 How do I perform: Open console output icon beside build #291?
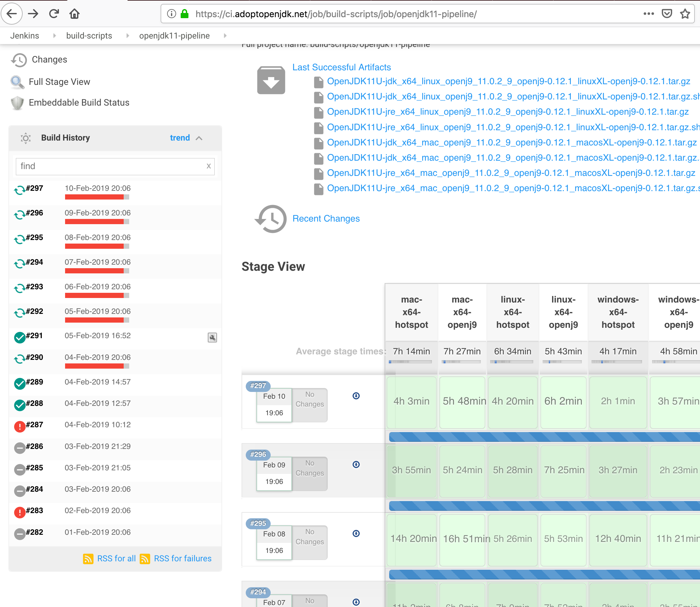coord(212,338)
